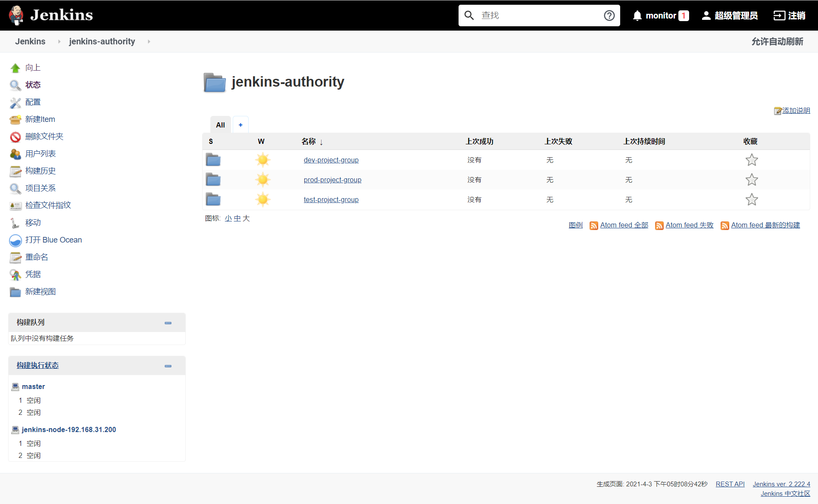Favorite prod-project-group with star
Screen dimensions: 818x504
752,180
